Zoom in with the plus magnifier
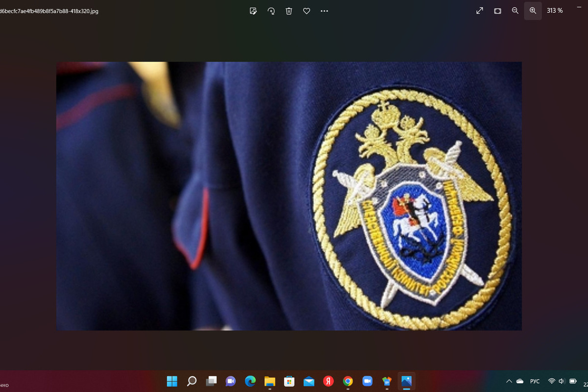 [x=533, y=11]
